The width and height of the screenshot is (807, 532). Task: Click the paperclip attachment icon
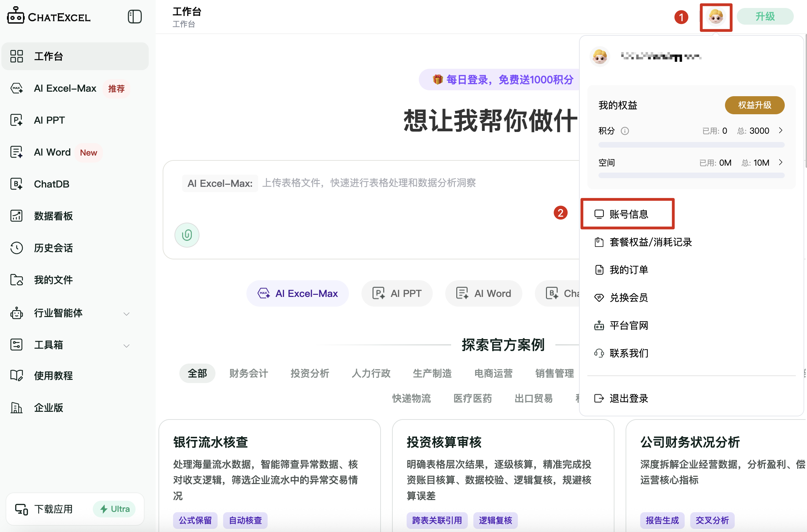tap(187, 235)
